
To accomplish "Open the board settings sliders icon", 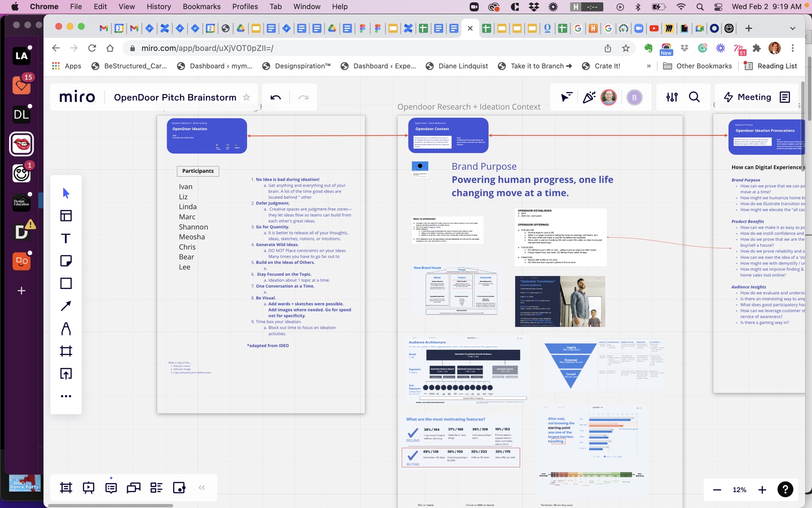I will pos(672,97).
